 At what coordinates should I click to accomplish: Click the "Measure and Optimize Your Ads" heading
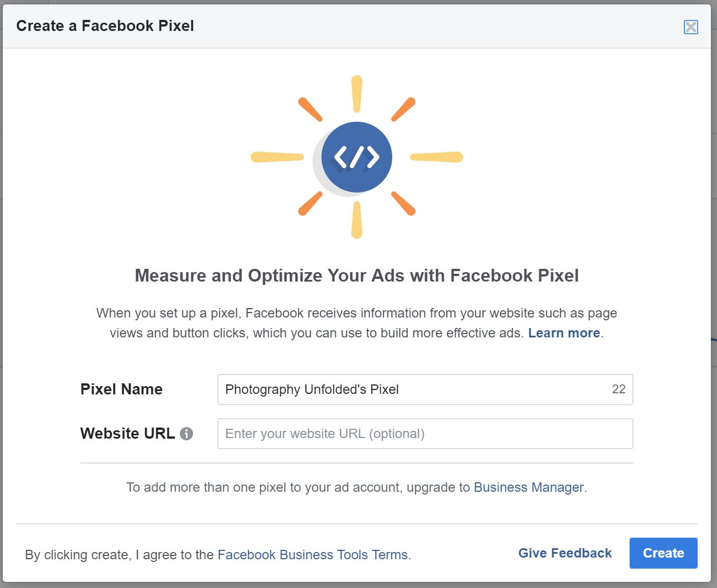pyautogui.click(x=357, y=275)
